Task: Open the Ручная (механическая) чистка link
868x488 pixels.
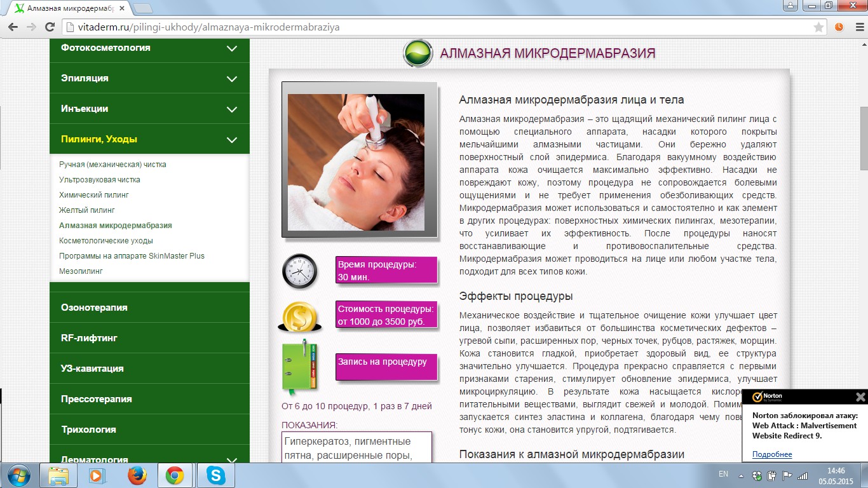Action: [112, 165]
